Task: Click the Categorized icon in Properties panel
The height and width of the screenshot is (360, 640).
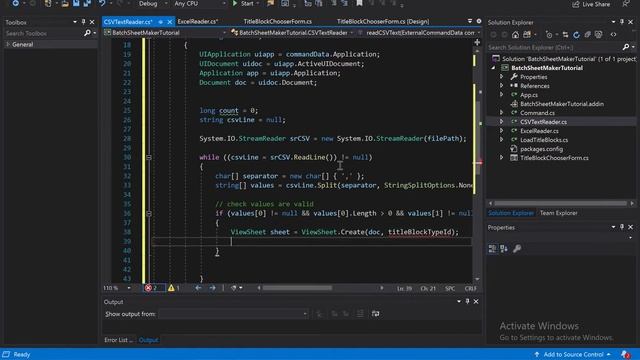Action: 492,249
